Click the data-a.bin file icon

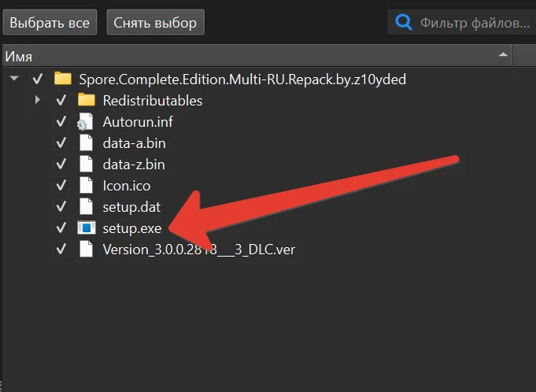(86, 143)
